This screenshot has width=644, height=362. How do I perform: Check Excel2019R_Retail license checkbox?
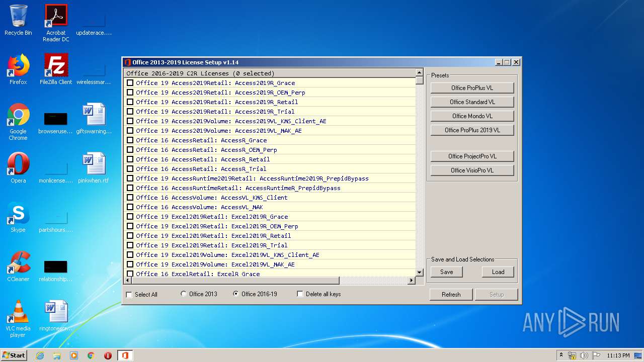pyautogui.click(x=130, y=236)
